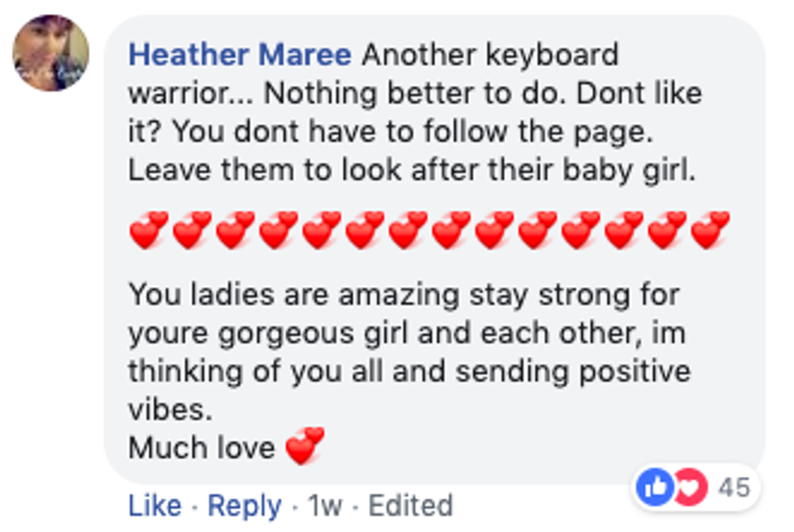
Task: Click the last heart emoji in the row
Action: tap(711, 230)
